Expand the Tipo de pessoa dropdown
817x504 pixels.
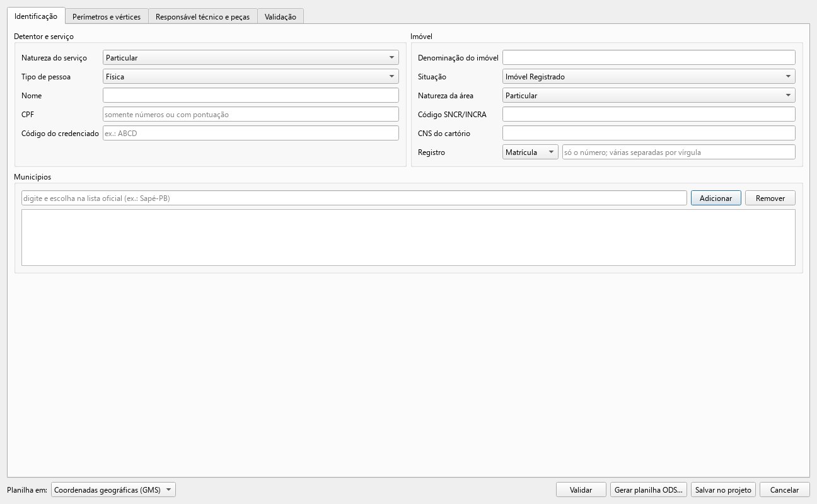pyautogui.click(x=251, y=76)
